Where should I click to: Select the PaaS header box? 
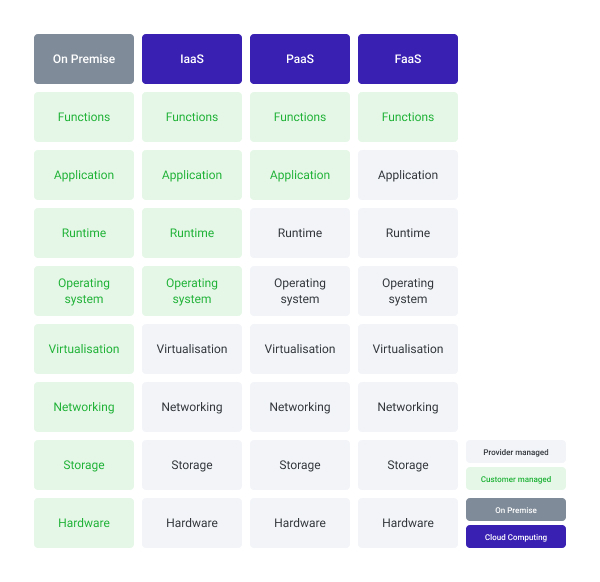[300, 59]
